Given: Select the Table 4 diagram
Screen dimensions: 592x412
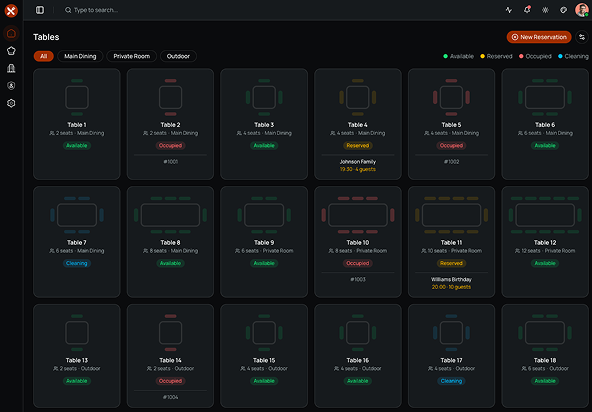Looking at the screenshot, I should coord(358,97).
